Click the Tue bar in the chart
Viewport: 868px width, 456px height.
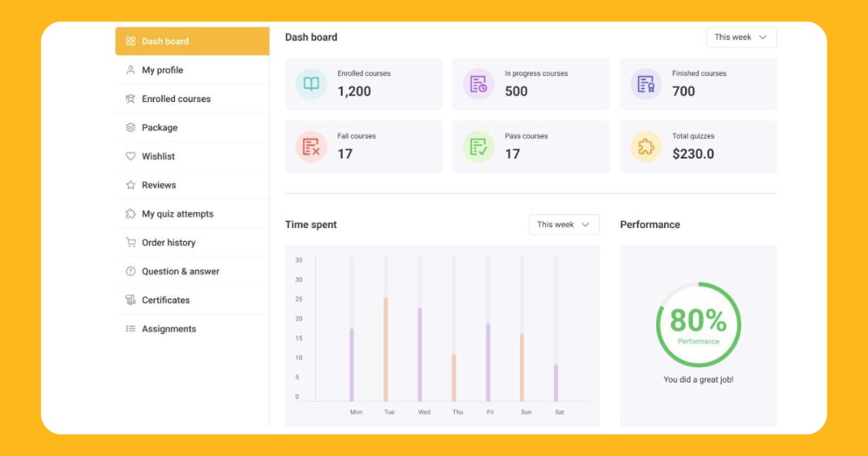tap(386, 350)
